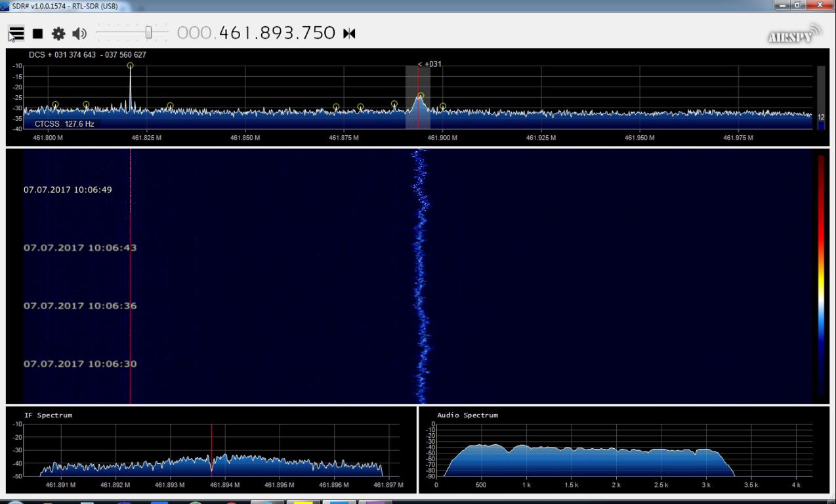Click the 461.892 M label in IF Spectrum
The height and width of the screenshot is (504, 836).
[115, 485]
